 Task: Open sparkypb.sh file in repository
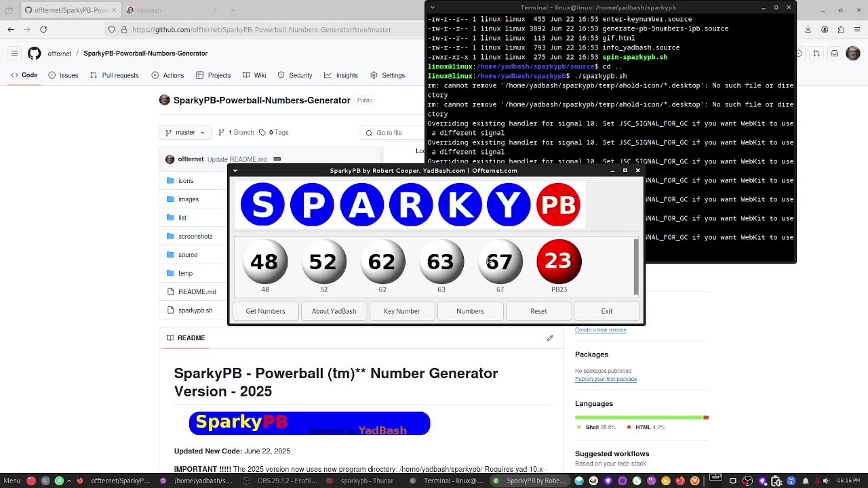pyautogui.click(x=195, y=310)
